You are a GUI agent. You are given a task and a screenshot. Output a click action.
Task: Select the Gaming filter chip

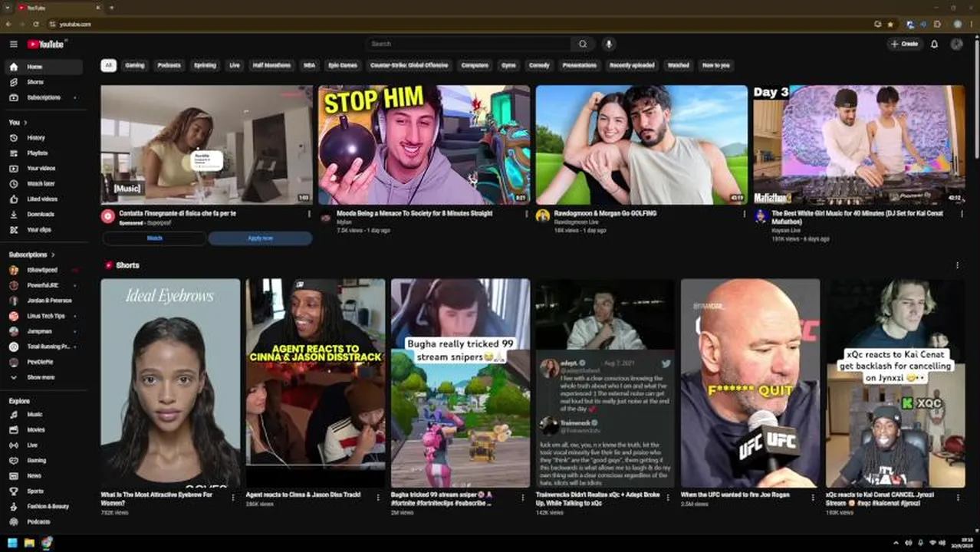tap(135, 66)
